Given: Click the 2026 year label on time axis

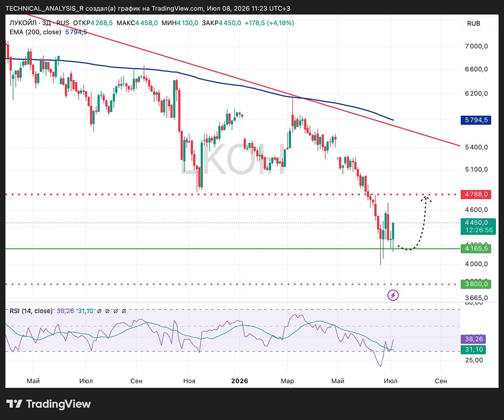Looking at the screenshot, I should (240, 381).
